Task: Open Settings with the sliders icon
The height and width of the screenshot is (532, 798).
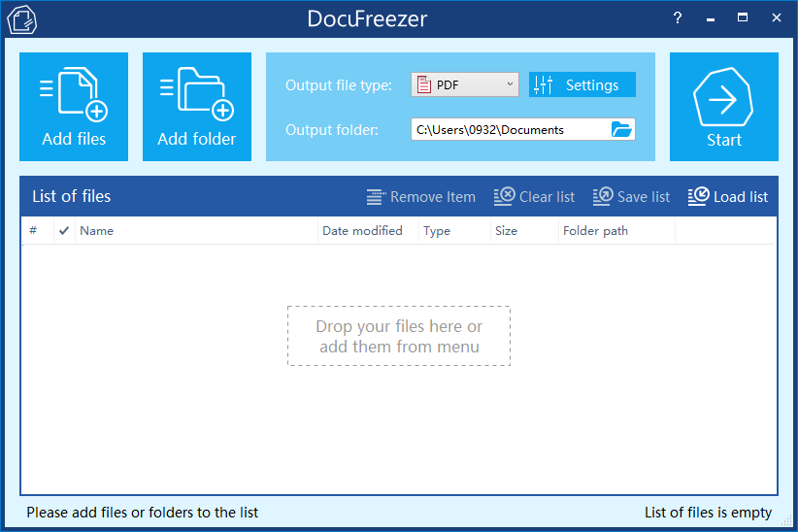Action: tap(582, 85)
